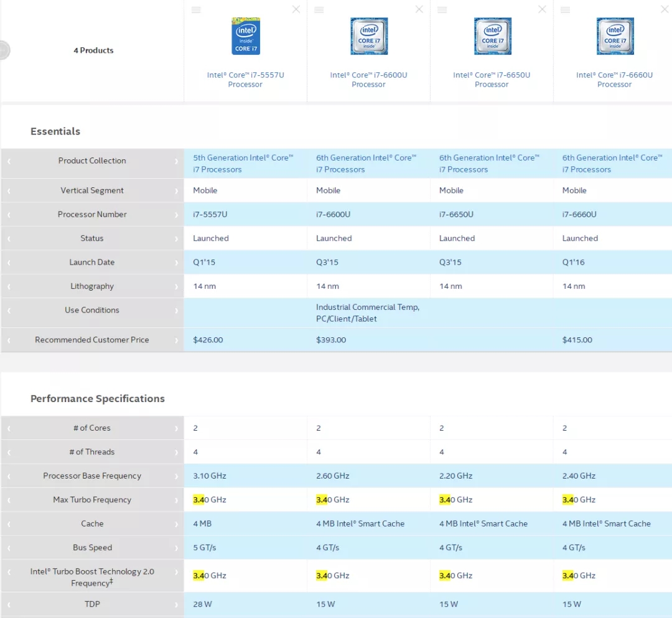Open Intel Core i7-6650U Processor link

coord(492,80)
